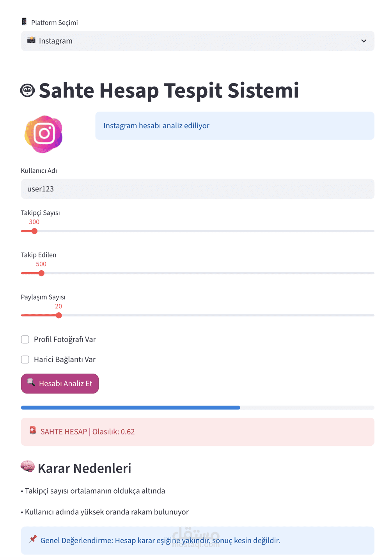Tick the Harici Bağlantı Var checkbox
The width and height of the screenshot is (392, 560).
25,360
